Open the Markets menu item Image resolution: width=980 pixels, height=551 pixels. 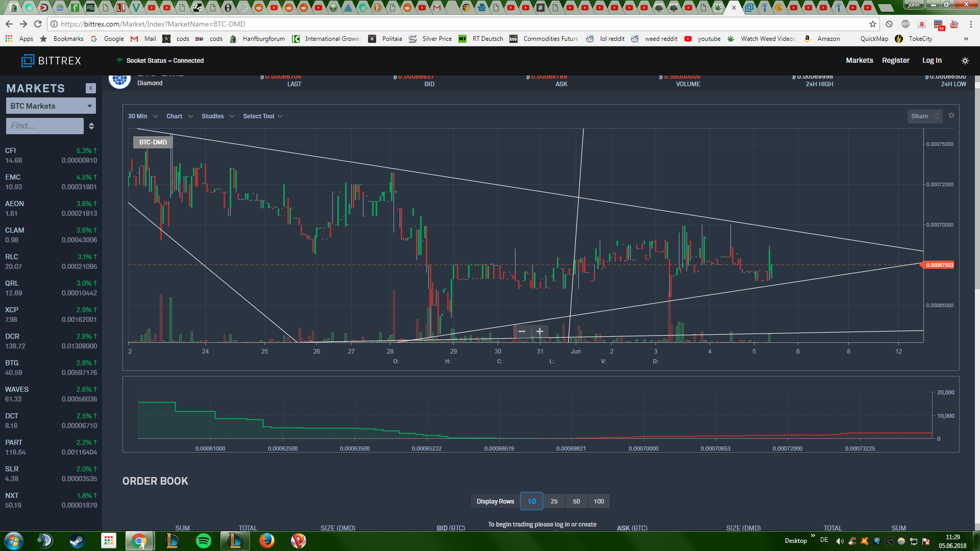coord(859,60)
